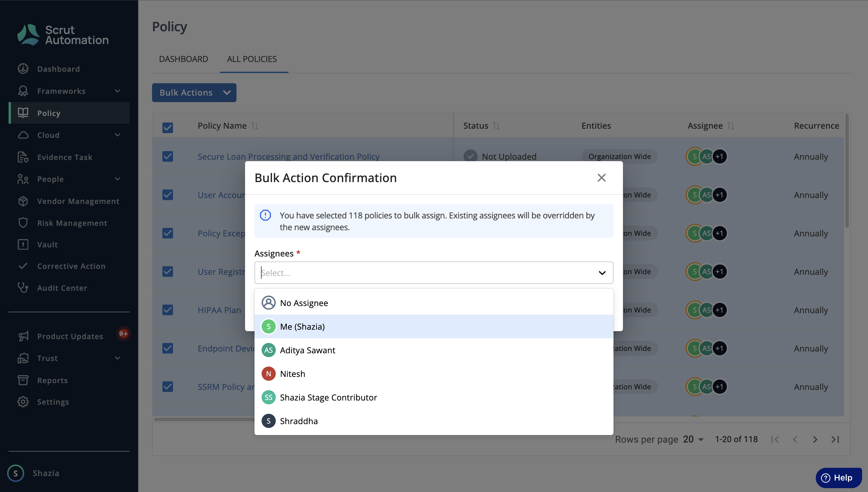Toggle the select-all policies checkbox
Screen dimensions: 868x492
pos(168,128)
